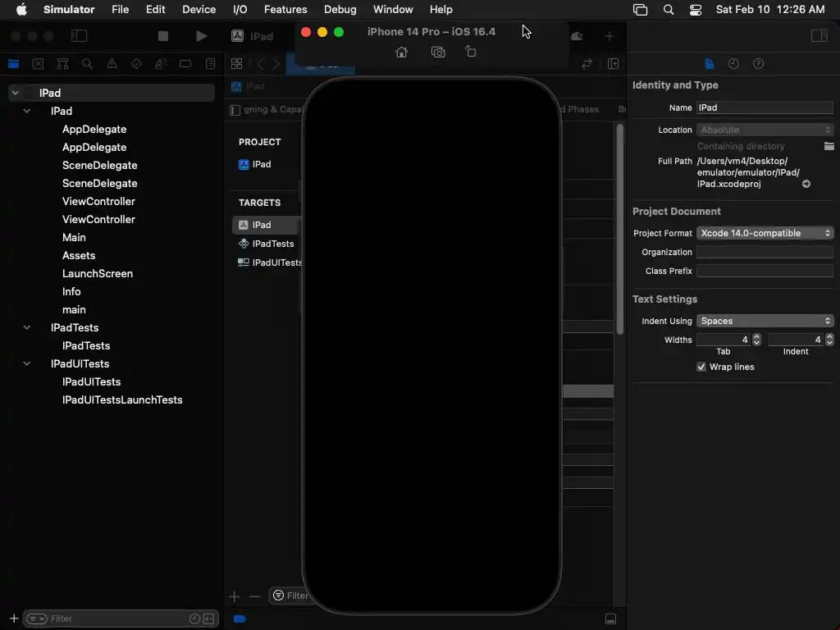Click the Name field containing IPad
840x630 pixels.
[x=765, y=107]
